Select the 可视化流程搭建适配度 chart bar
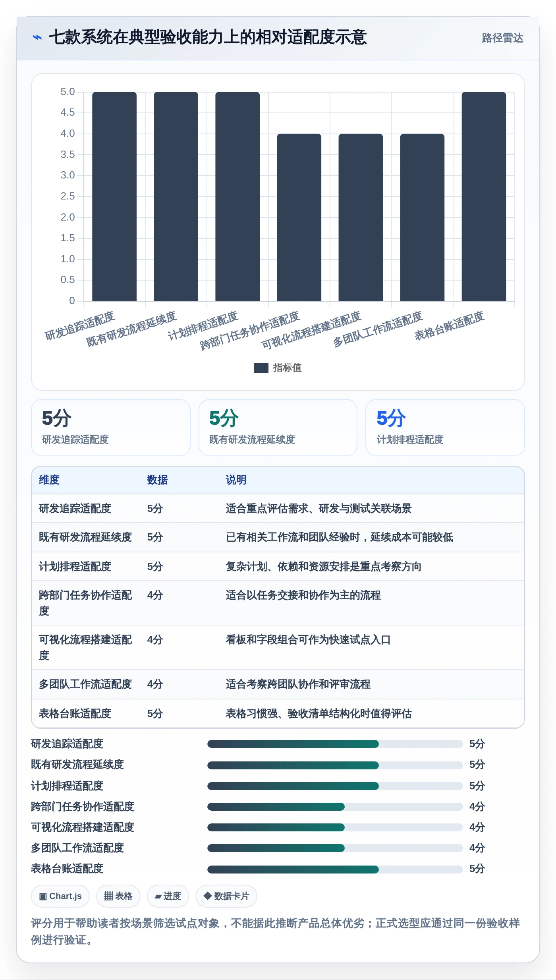The width and height of the screenshot is (556, 980). tap(361, 217)
